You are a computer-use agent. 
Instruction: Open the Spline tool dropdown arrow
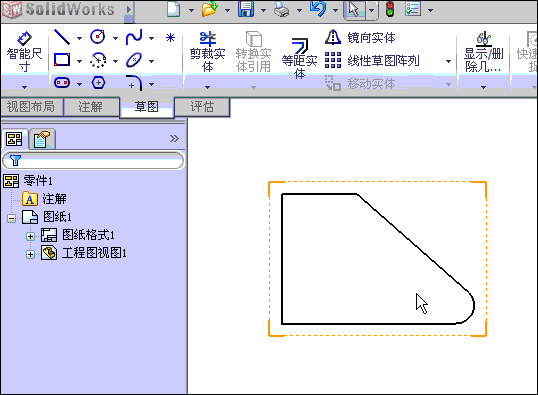(151, 38)
